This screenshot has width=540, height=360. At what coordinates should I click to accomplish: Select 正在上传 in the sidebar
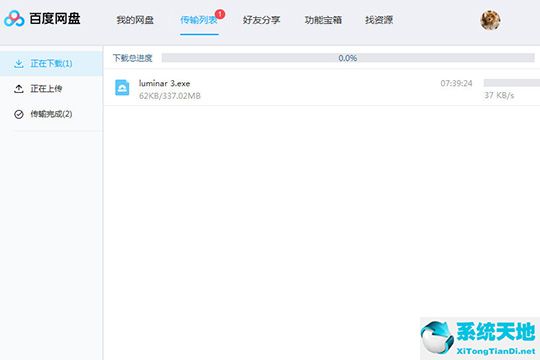click(x=51, y=89)
